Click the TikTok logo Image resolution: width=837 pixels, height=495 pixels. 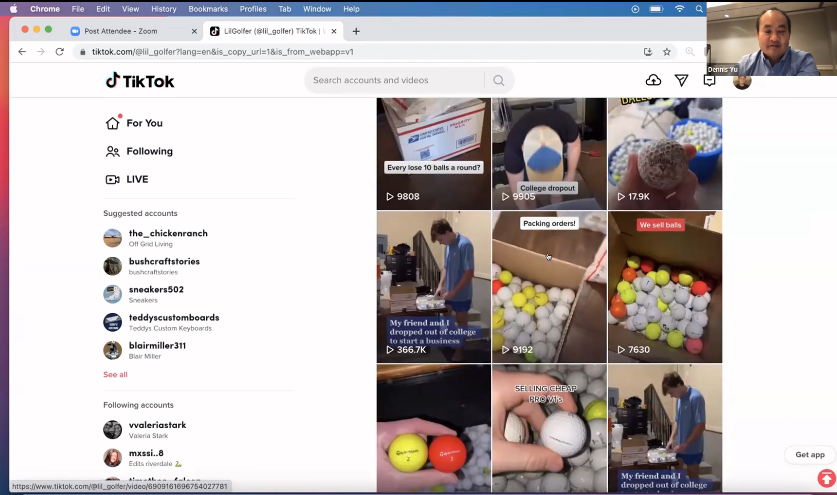point(140,81)
